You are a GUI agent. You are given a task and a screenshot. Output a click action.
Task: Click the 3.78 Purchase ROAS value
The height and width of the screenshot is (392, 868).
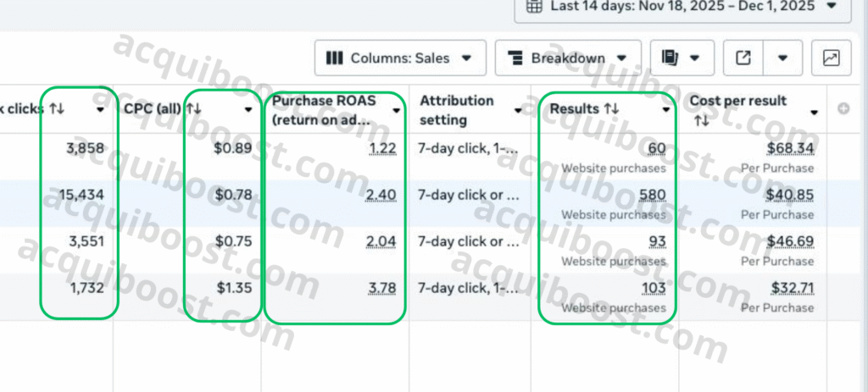tap(382, 288)
